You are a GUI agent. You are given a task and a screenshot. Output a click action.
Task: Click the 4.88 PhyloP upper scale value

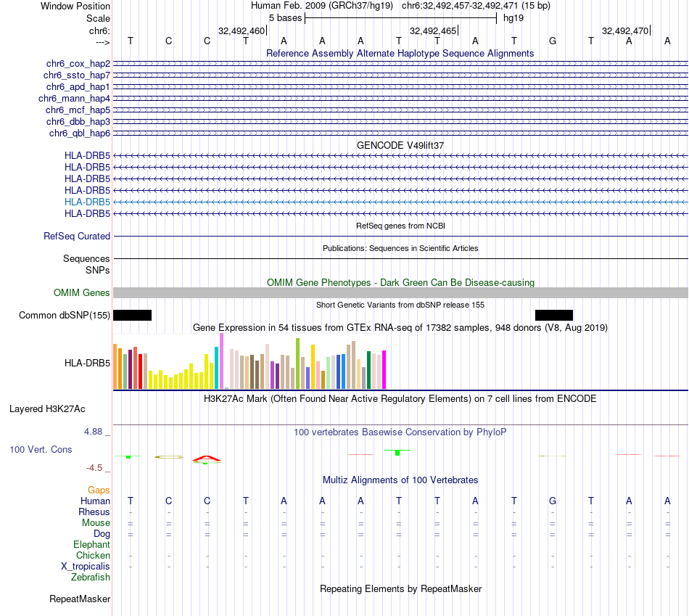pyautogui.click(x=93, y=432)
